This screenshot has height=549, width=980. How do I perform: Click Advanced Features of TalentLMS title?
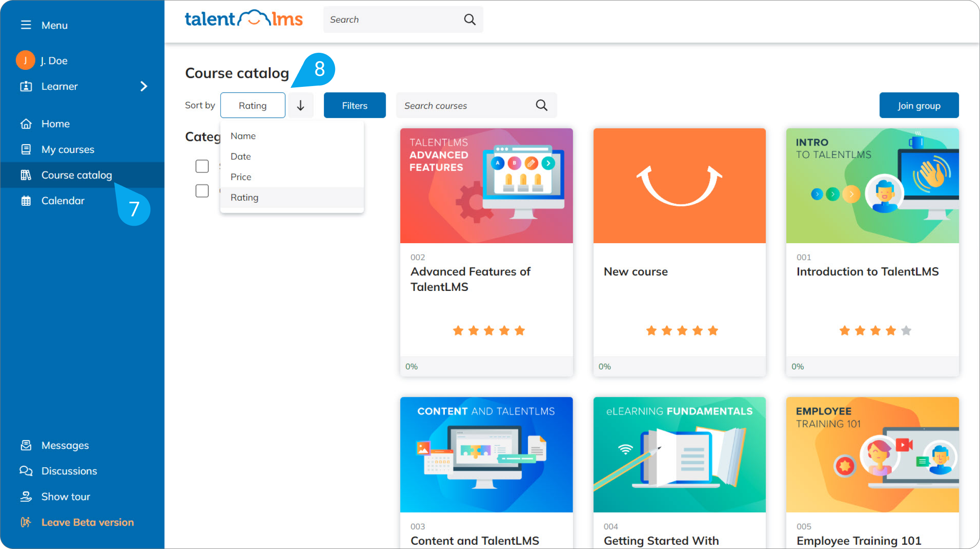(x=470, y=279)
